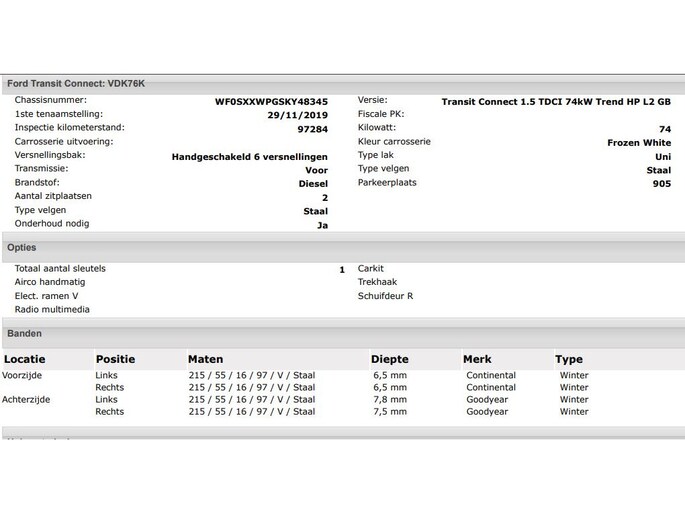
Task: Click the Handgeschakeld 6 versnellingen gearbox value
Action: 249,157
